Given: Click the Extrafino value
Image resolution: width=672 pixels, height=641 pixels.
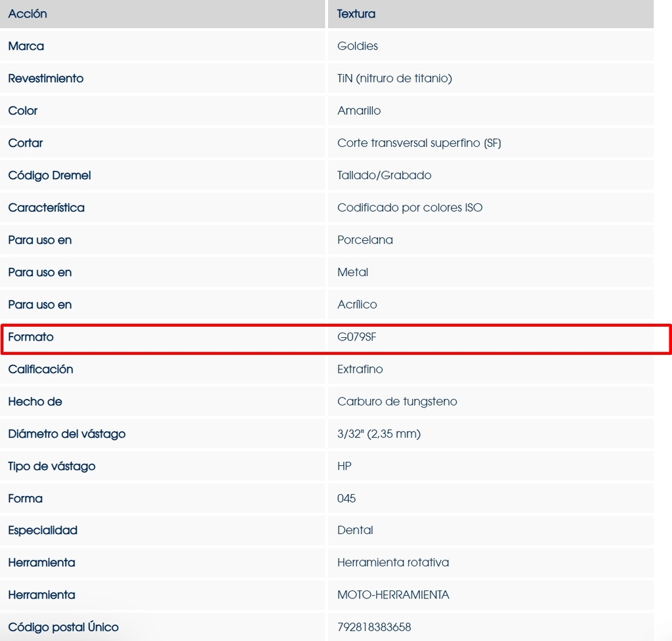Looking at the screenshot, I should click(x=360, y=369).
